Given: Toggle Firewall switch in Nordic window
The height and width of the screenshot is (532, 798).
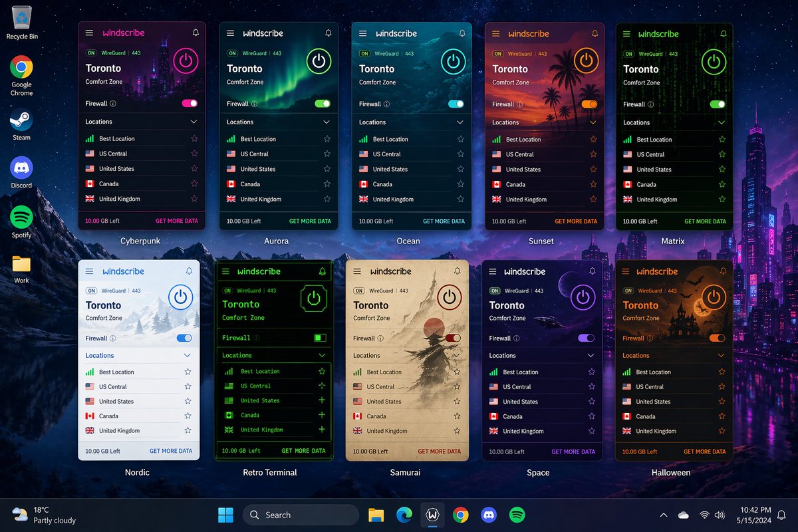Looking at the screenshot, I should pyautogui.click(x=184, y=338).
